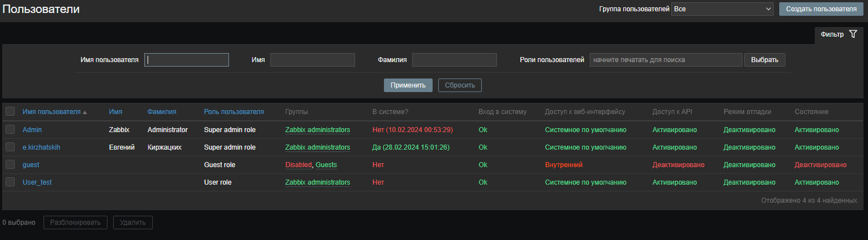The width and height of the screenshot is (868, 240).
Task: Click the filter funnel icon
Action: coord(853,34)
